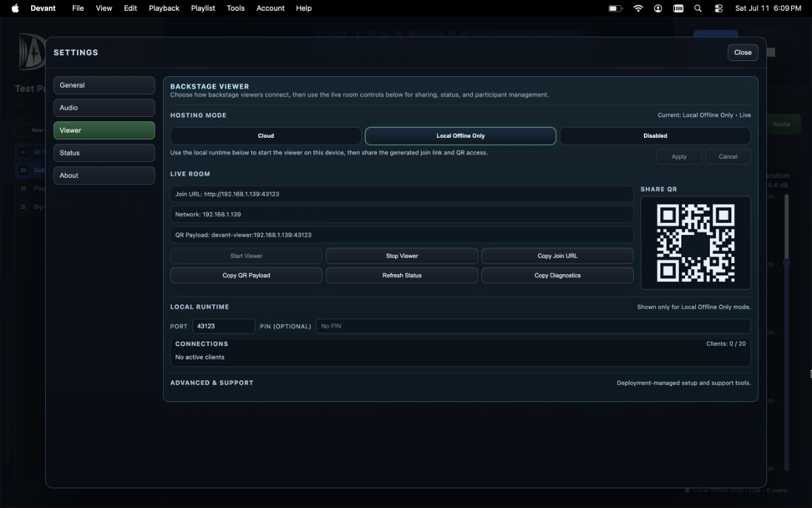Click the keyboard input menu bar icon
Image resolution: width=812 pixels, height=508 pixels.
(678, 8)
